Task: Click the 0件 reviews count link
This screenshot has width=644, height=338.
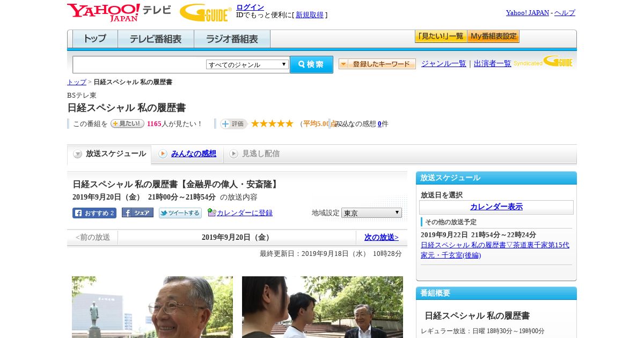Action: click(379, 124)
